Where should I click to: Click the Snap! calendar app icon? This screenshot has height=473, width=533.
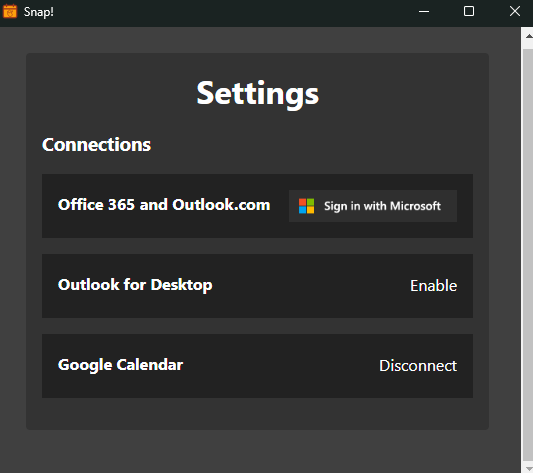(10, 12)
